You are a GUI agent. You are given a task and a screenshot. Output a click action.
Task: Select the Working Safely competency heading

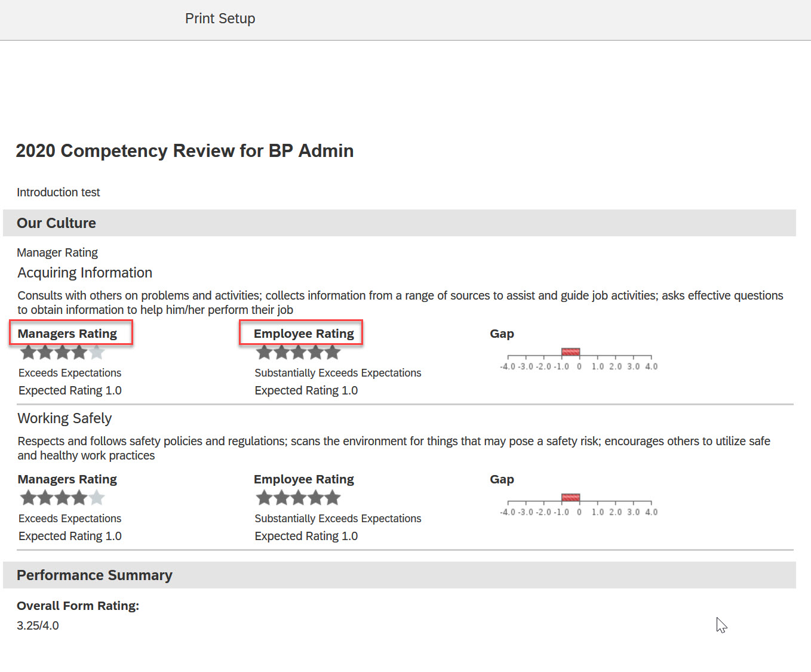coord(64,418)
